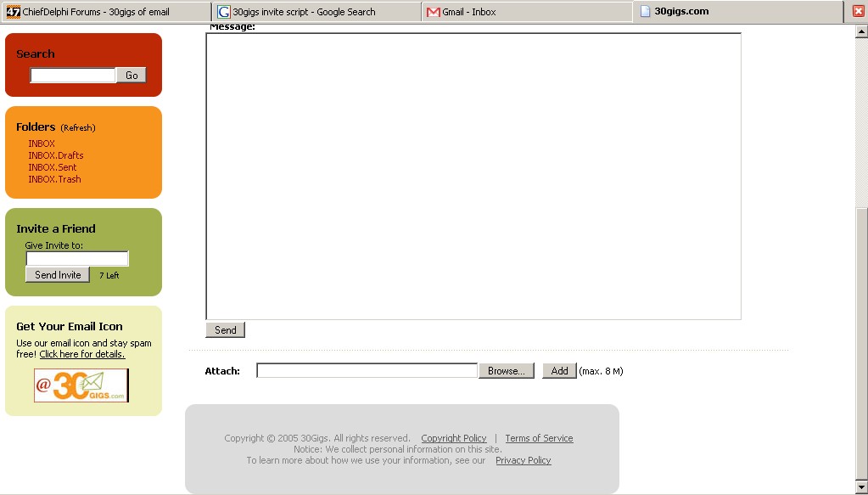The height and width of the screenshot is (495, 868).
Task: Send the email with Send button
Action: click(x=226, y=330)
